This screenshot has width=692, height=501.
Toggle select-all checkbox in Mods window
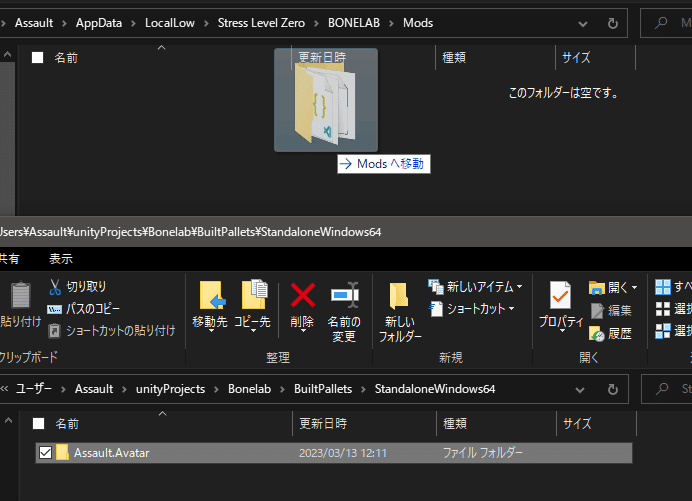[38, 57]
